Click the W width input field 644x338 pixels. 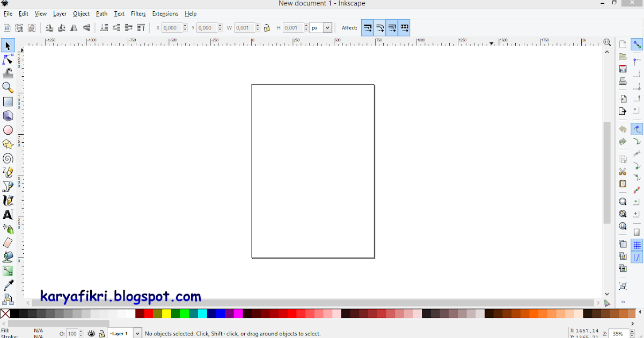[244, 28]
